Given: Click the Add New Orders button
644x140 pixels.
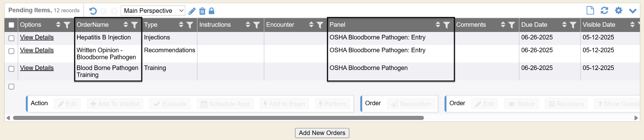Looking at the screenshot, I should tap(322, 133).
